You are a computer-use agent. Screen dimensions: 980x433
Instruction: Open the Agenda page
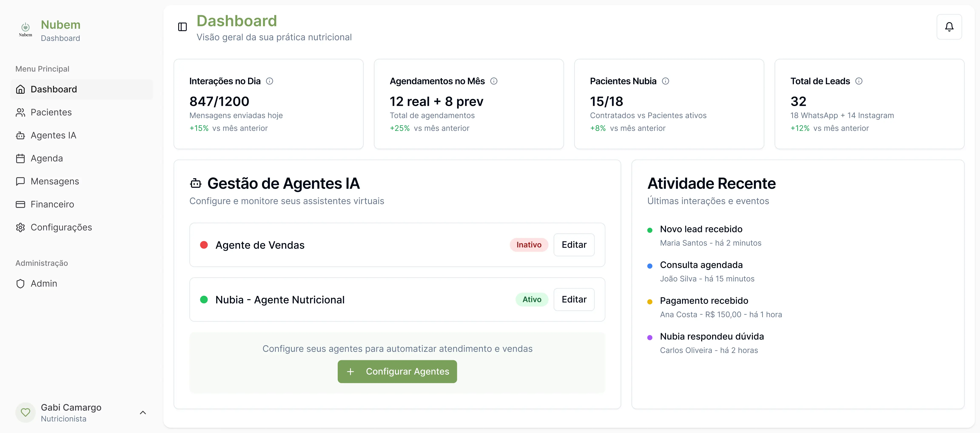pos(46,158)
